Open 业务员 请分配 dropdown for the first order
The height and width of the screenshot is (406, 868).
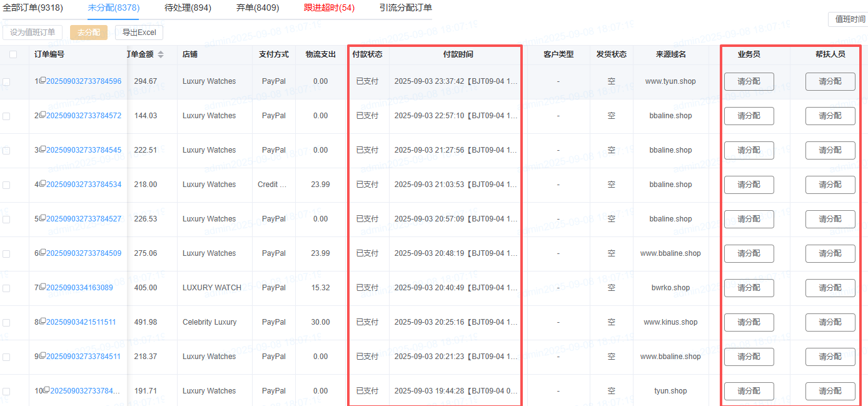[749, 81]
